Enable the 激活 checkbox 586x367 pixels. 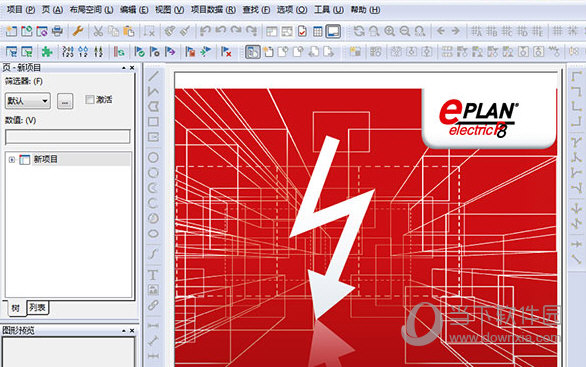90,99
